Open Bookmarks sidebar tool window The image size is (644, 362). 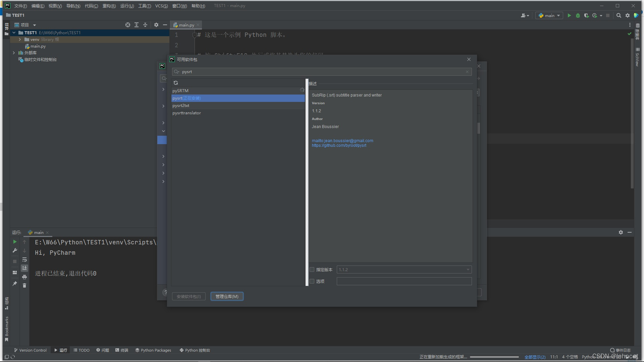tap(6, 329)
